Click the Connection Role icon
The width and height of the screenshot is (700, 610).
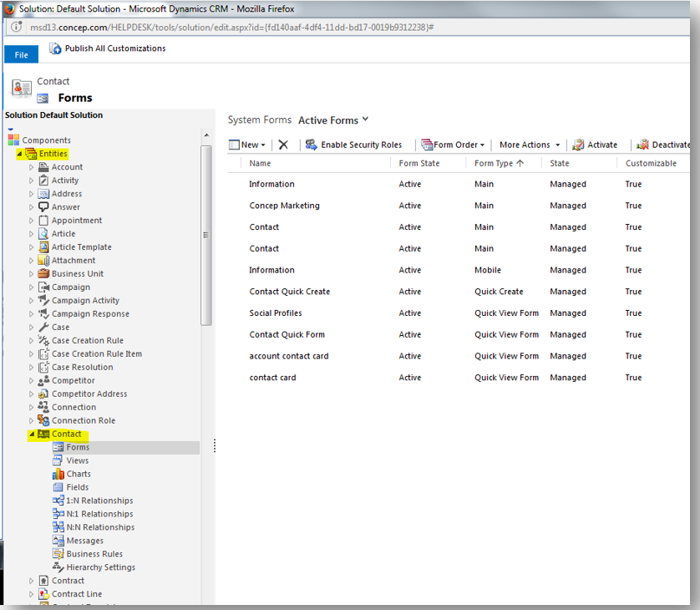point(43,420)
